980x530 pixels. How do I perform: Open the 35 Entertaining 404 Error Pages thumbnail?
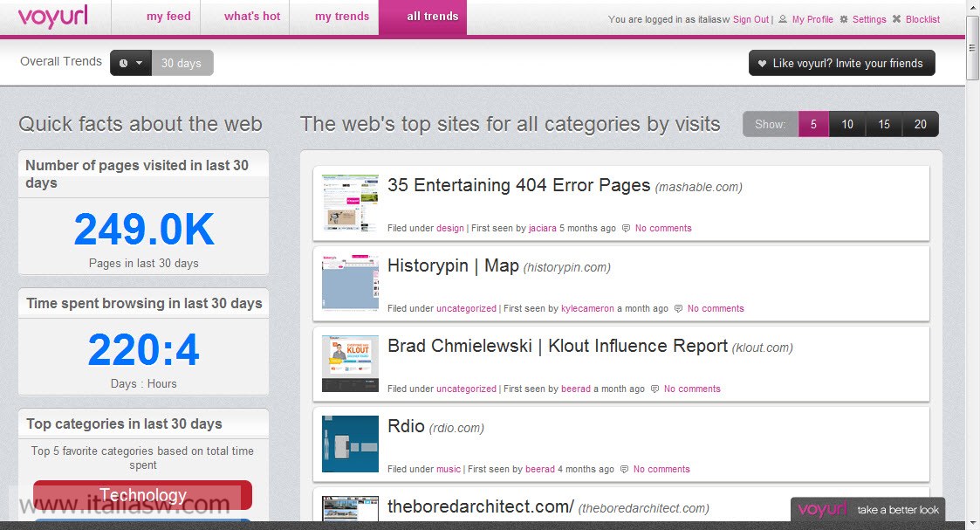tap(350, 203)
